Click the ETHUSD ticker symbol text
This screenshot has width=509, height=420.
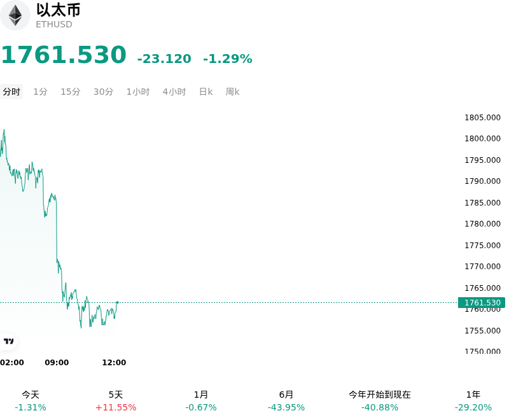point(54,24)
